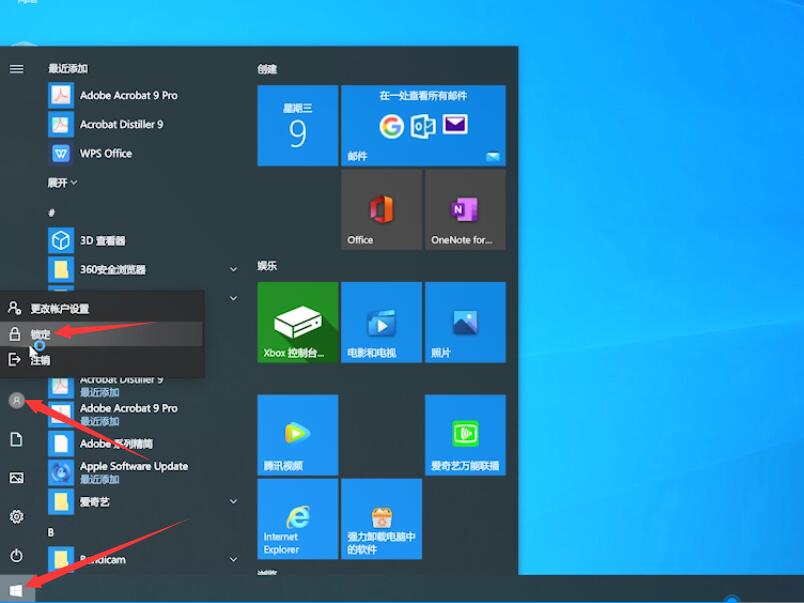
Task: Click the user account avatar icon
Action: pos(16,400)
